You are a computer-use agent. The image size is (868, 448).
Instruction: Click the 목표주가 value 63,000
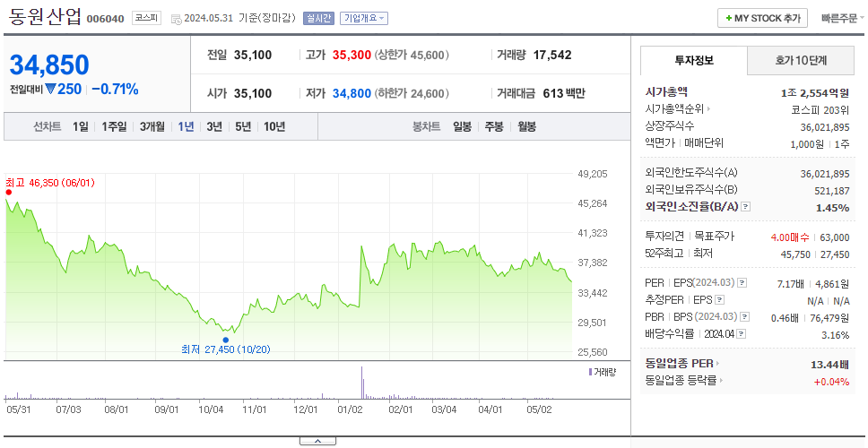835,237
